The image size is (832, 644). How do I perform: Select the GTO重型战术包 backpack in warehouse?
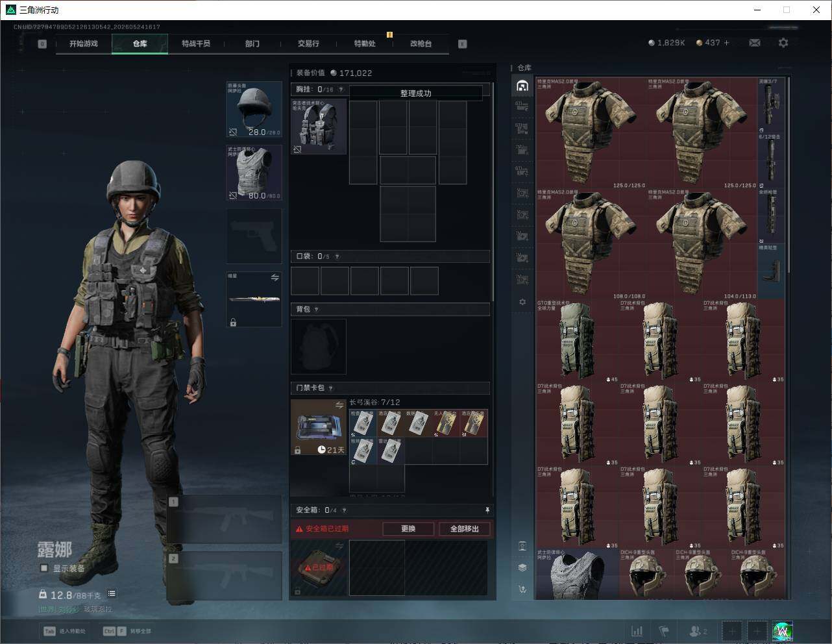tap(578, 341)
